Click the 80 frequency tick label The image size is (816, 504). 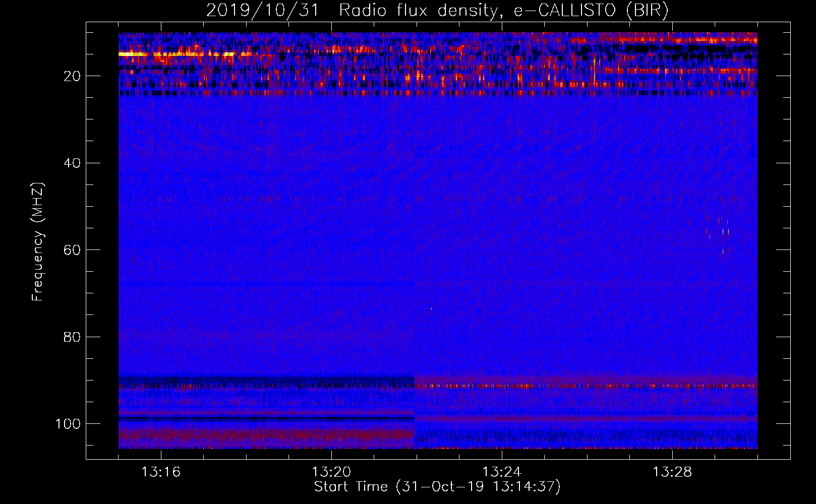click(73, 337)
